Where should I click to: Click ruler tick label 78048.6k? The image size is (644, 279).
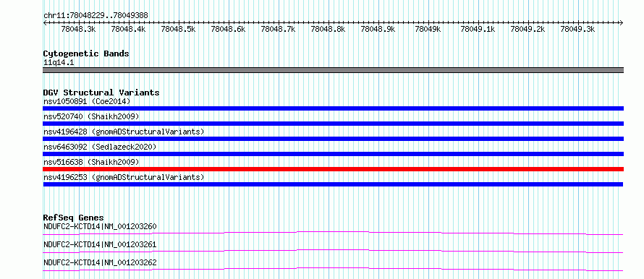(228, 29)
